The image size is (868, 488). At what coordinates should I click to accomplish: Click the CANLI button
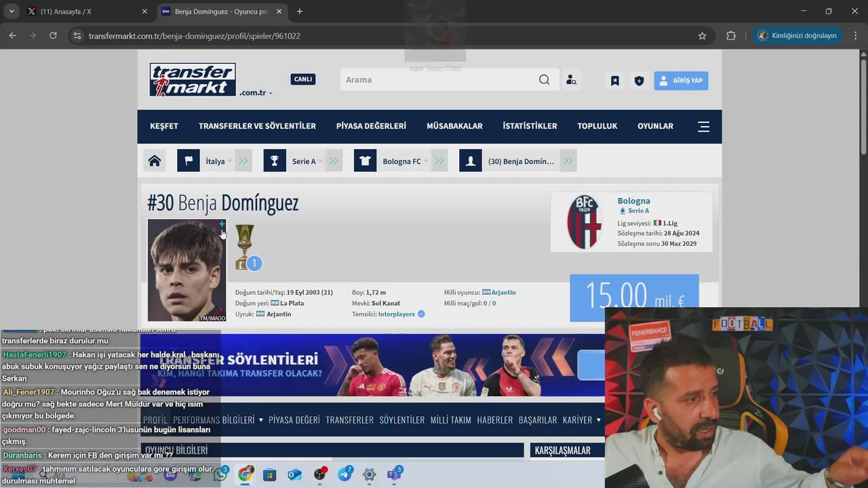[303, 79]
